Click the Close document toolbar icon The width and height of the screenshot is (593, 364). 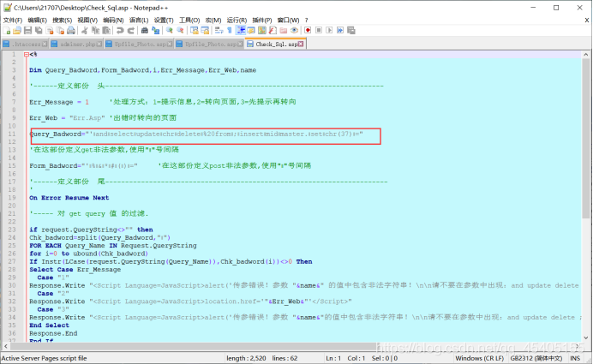[49, 30]
